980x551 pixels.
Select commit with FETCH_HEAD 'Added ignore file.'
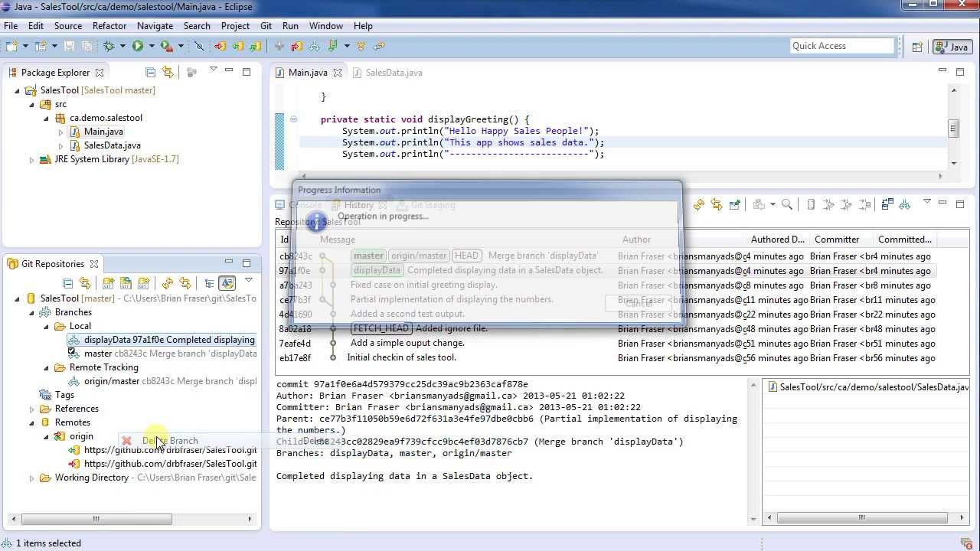pos(420,328)
